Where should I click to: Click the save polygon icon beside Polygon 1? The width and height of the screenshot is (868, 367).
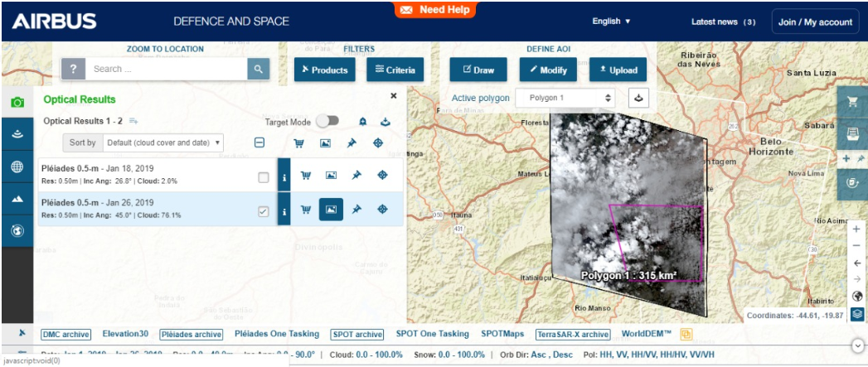[x=639, y=98]
